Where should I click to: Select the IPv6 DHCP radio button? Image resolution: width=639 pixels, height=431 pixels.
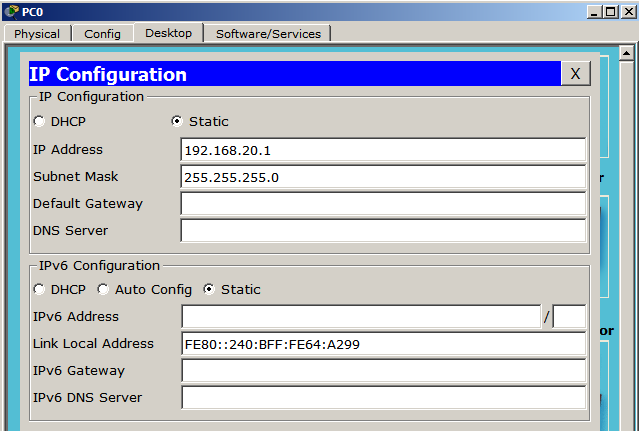pos(40,289)
